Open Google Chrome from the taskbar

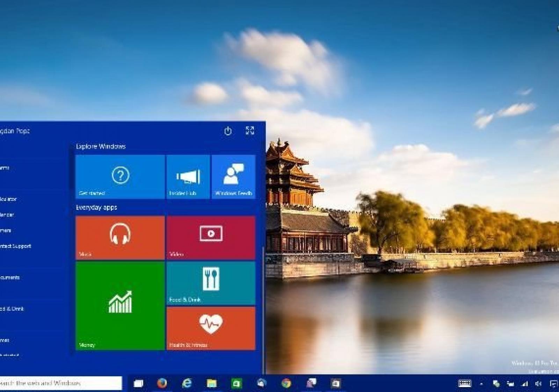tap(286, 383)
